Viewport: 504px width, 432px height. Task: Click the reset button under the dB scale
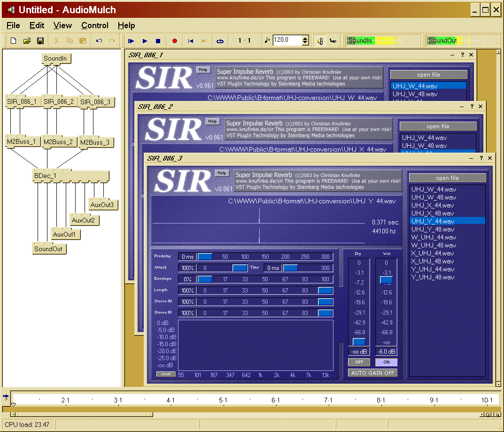tap(166, 374)
